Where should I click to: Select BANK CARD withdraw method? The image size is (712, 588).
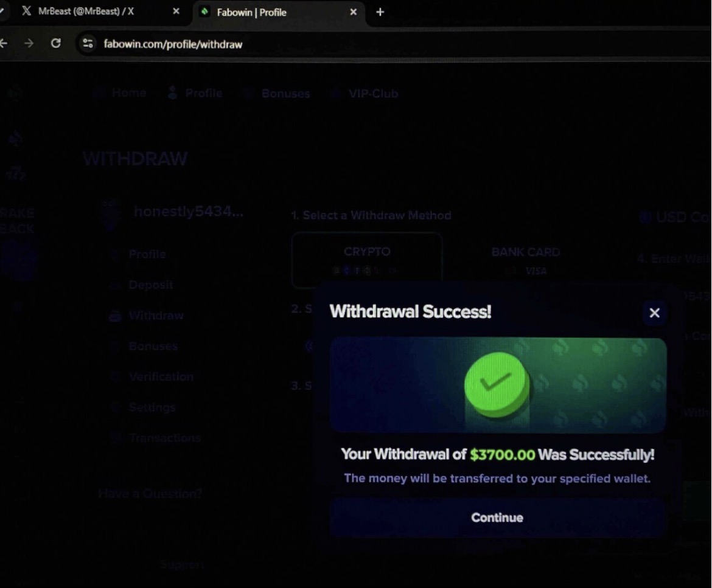pyautogui.click(x=526, y=260)
